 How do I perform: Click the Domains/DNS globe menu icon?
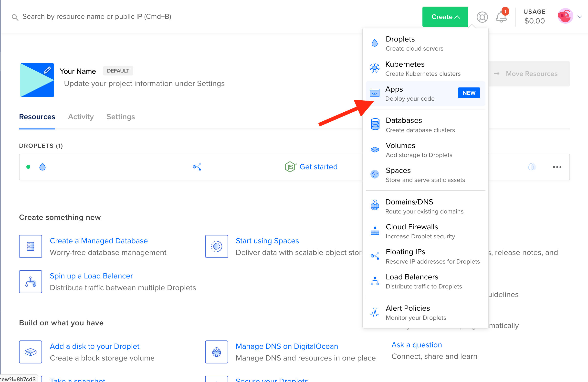(x=375, y=205)
